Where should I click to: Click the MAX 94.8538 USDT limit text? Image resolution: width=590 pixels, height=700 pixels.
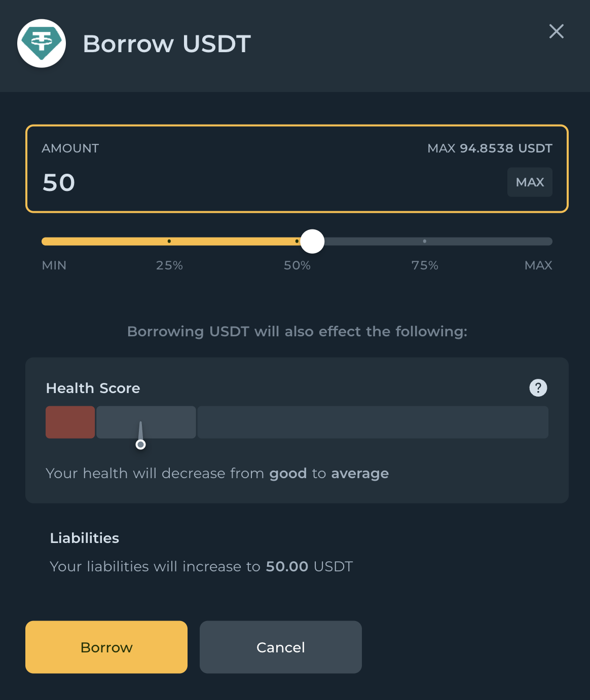point(489,148)
